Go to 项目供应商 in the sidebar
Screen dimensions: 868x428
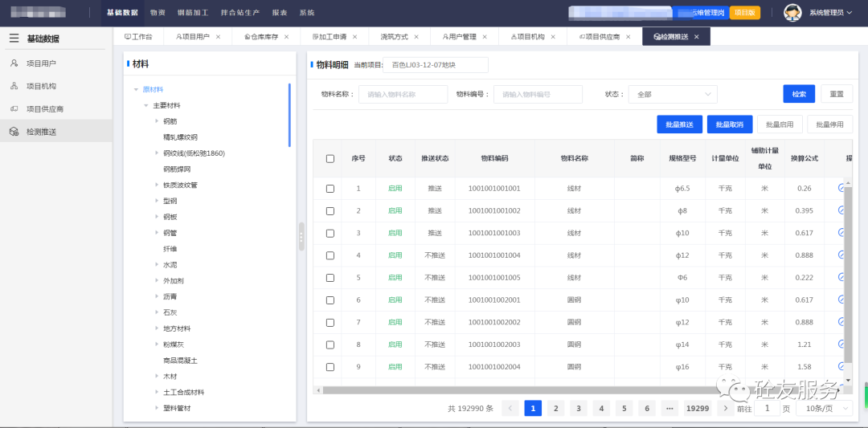pyautogui.click(x=44, y=108)
